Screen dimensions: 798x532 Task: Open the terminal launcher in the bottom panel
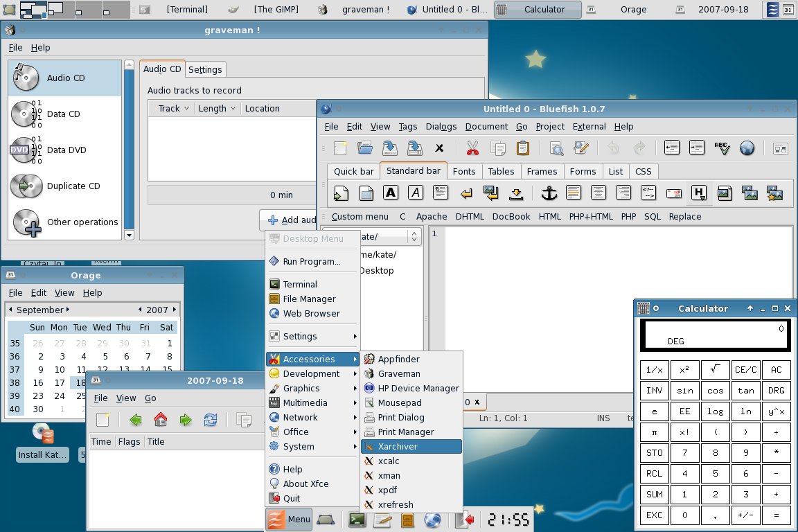pyautogui.click(x=357, y=520)
